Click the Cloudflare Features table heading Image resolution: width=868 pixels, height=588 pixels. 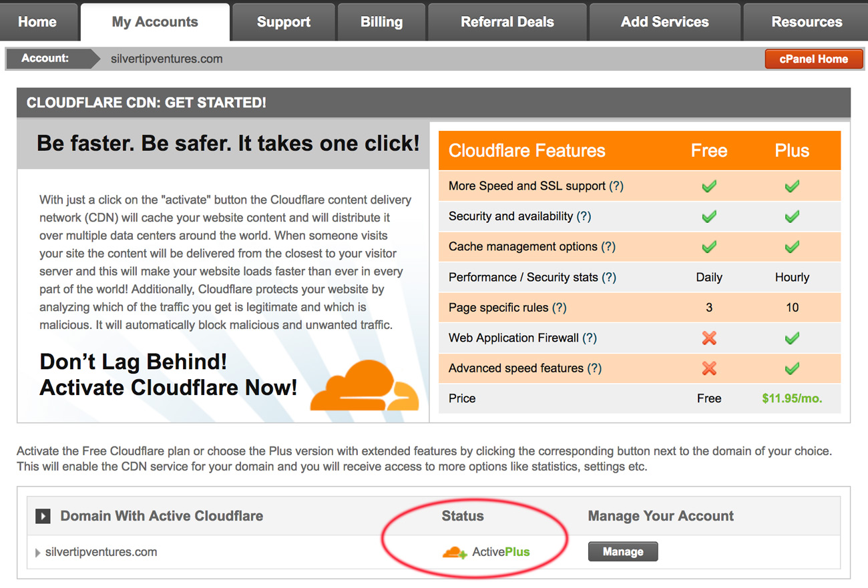pos(527,151)
